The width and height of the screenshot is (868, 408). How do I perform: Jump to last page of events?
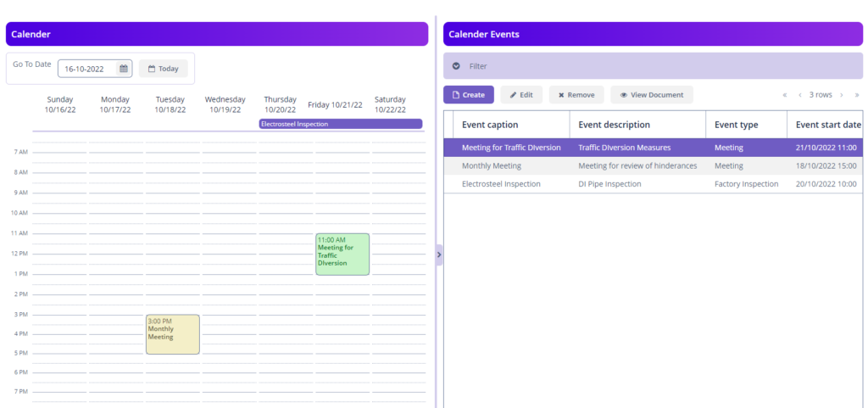tap(856, 95)
